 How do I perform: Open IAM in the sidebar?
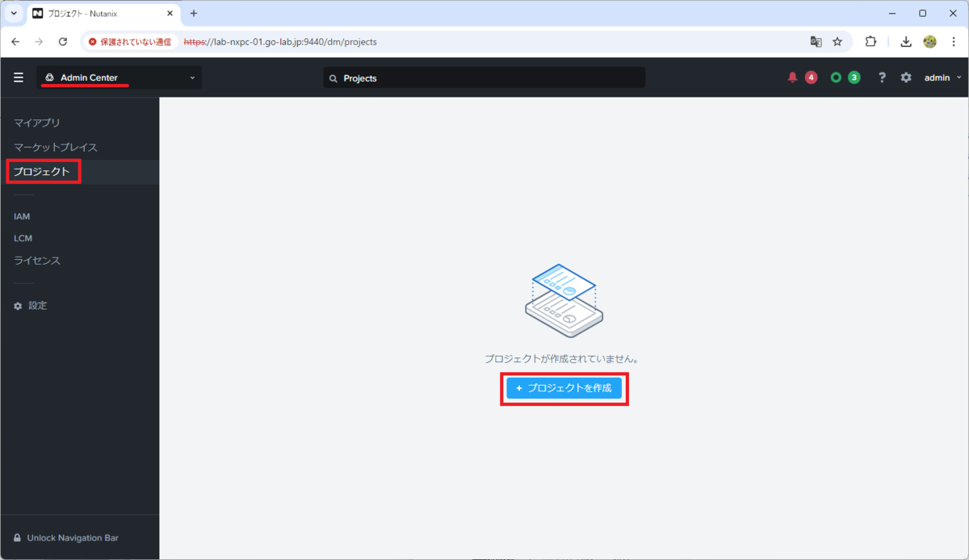(22, 216)
